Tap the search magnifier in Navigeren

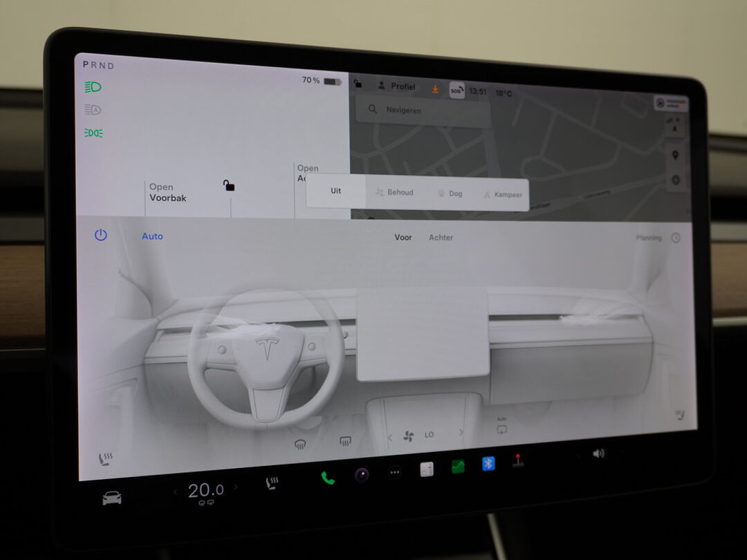click(x=373, y=109)
